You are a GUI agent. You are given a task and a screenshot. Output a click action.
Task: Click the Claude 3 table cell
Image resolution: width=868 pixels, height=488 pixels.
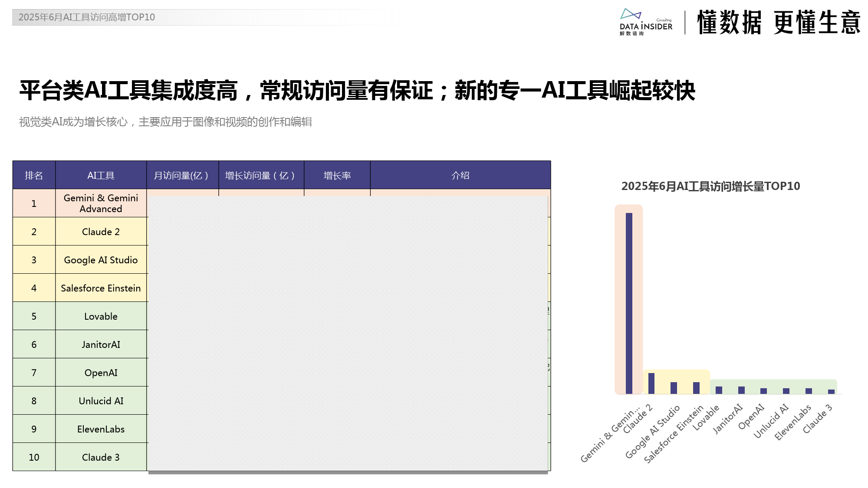101,457
